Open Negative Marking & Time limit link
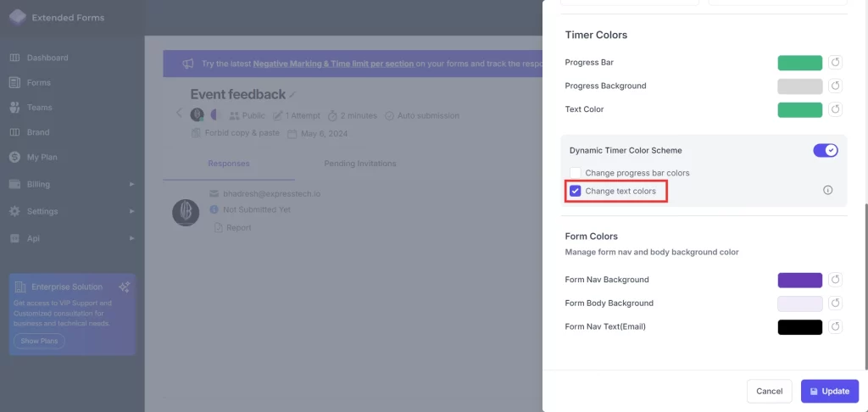This screenshot has width=868, height=412. [x=333, y=64]
